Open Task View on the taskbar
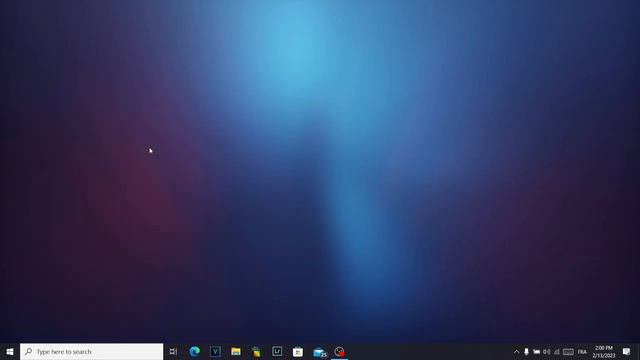Viewport: 640px width, 360px height. coord(173,351)
